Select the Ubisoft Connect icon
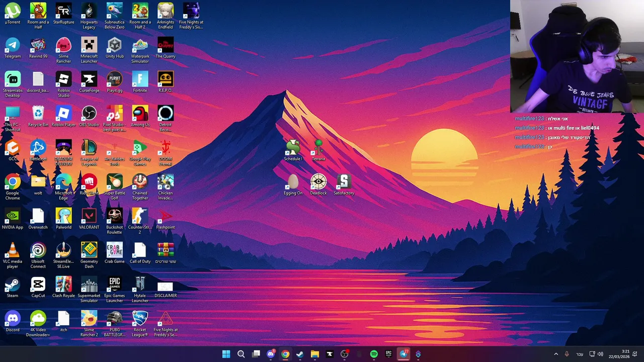This screenshot has width=644, height=362. pos(38,255)
